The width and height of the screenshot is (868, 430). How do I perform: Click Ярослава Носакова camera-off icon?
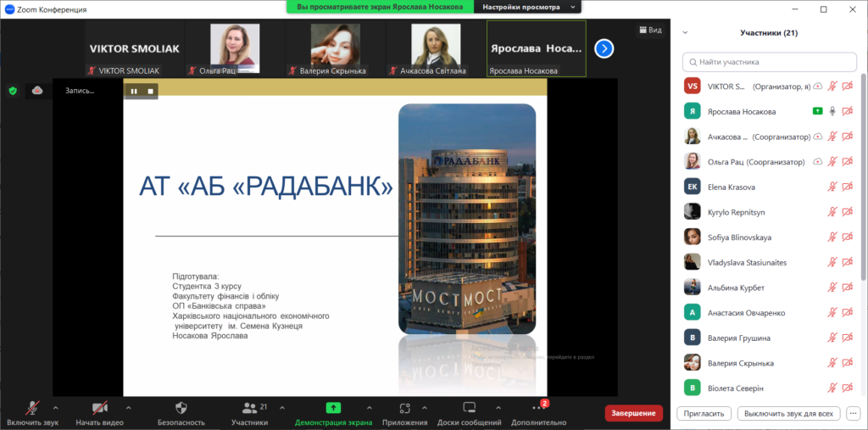click(x=847, y=111)
